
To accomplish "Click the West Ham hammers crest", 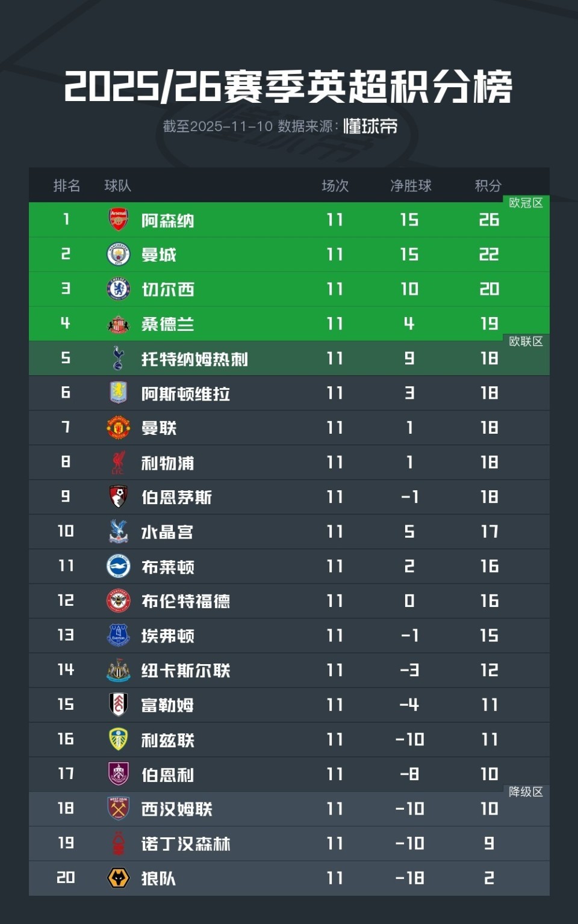I will [x=119, y=809].
